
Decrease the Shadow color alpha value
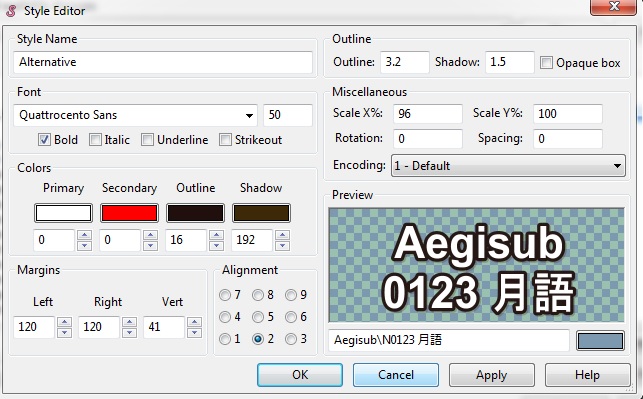pyautogui.click(x=282, y=245)
